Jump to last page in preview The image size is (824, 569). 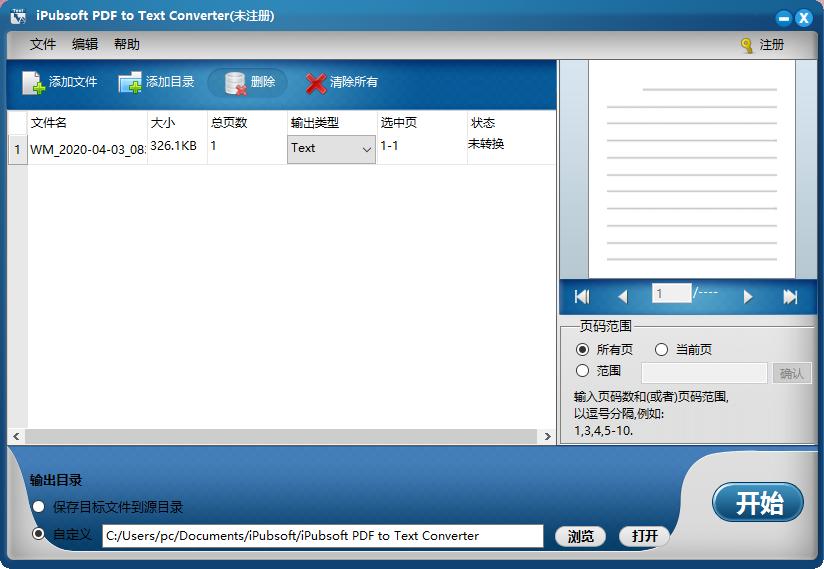(x=790, y=296)
